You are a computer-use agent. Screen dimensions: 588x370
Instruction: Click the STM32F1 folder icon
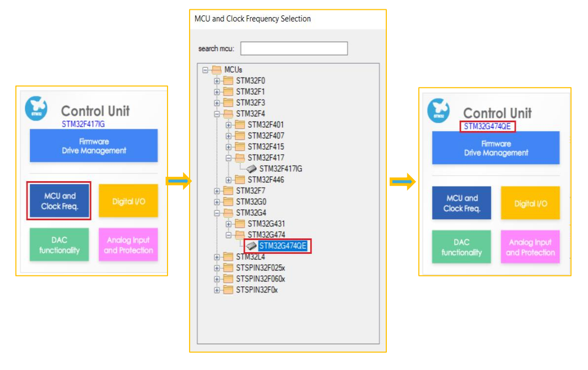(228, 92)
